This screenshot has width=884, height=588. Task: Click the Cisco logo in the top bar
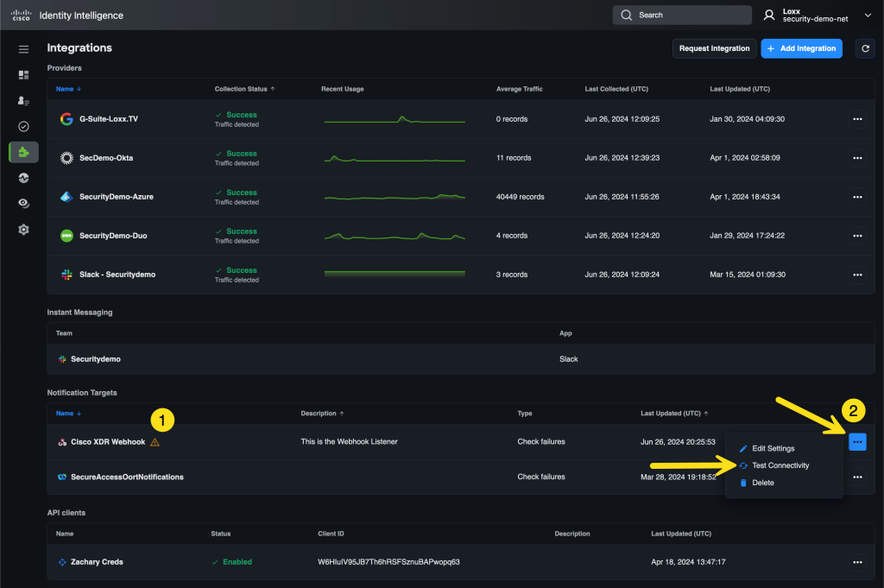pos(22,15)
